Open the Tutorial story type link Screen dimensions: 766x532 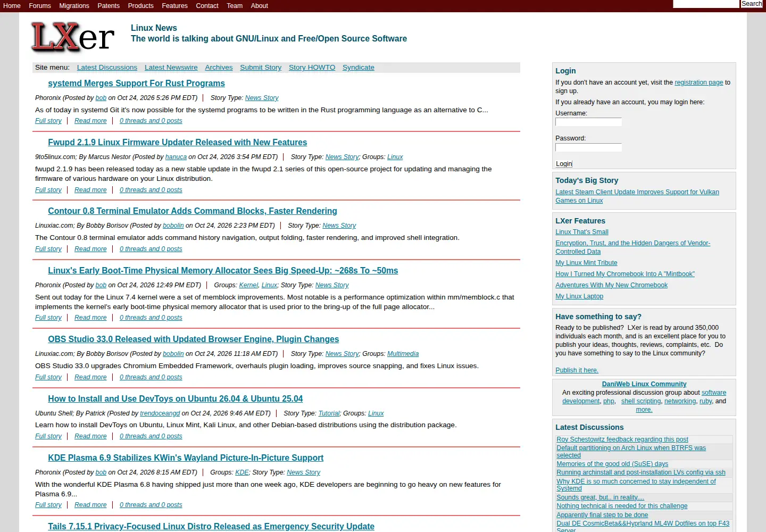[329, 413]
